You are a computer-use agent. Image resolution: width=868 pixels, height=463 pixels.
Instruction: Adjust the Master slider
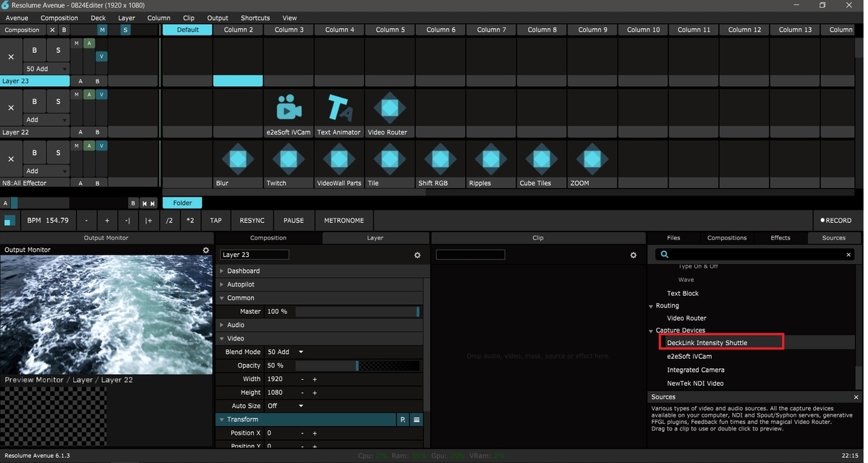[x=357, y=311]
